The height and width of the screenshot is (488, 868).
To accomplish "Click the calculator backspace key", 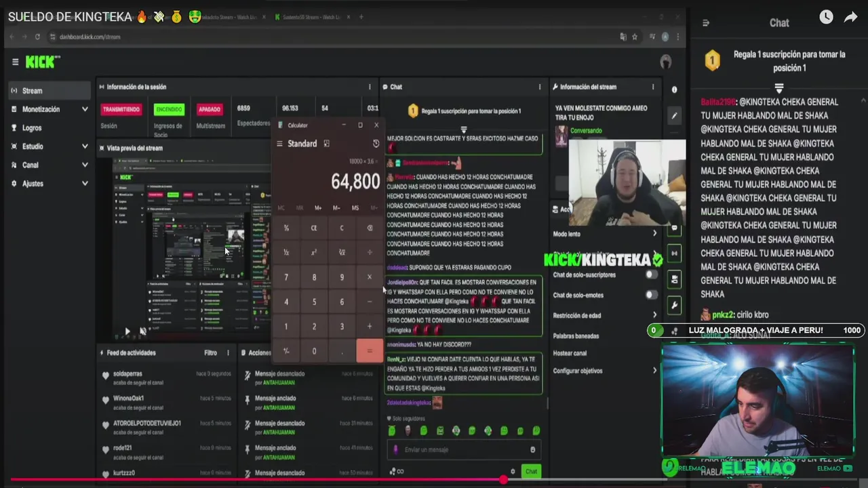I will click(x=370, y=228).
